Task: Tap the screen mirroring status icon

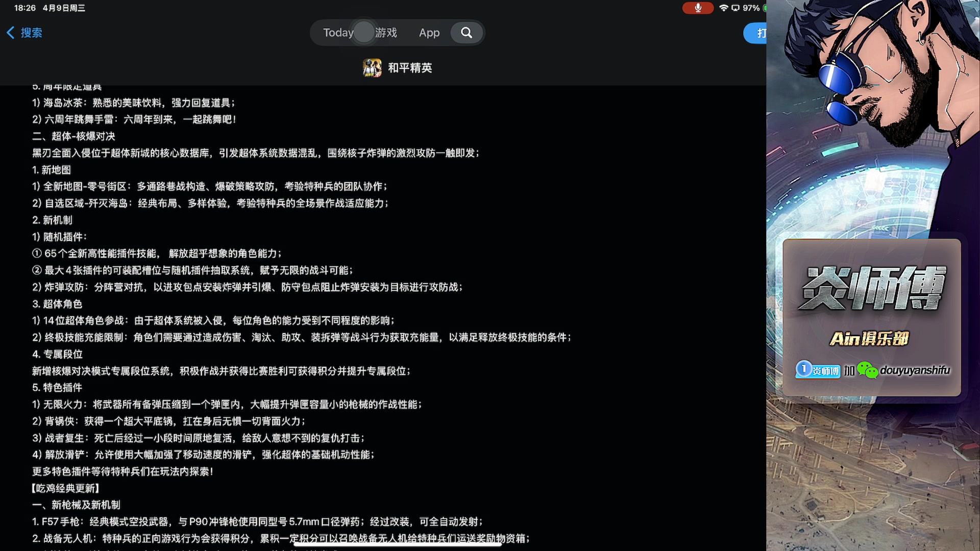Action: pyautogui.click(x=736, y=8)
